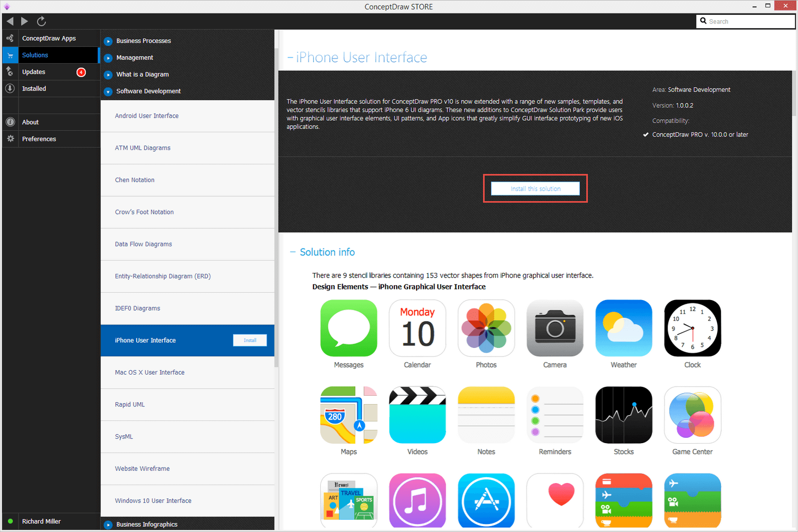798x532 pixels.
Task: Click the Preferences gear icon
Action: 10,139
